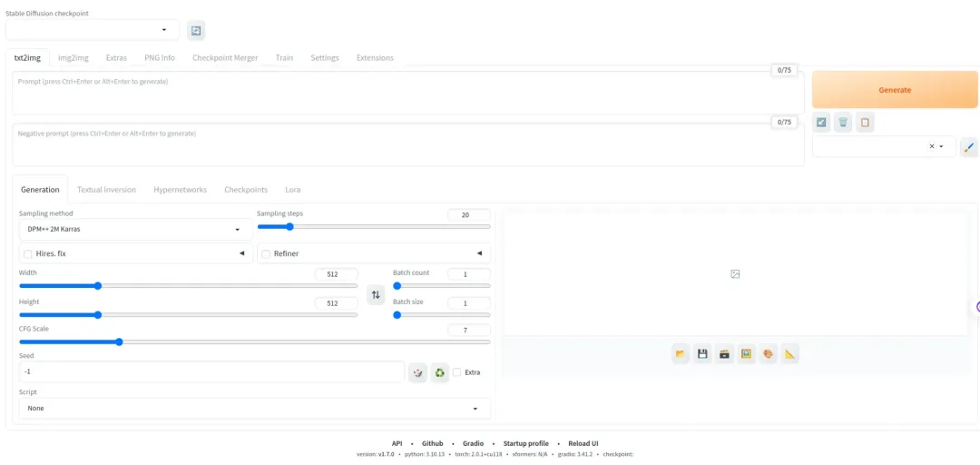Tick the Extra seed checkbox
Image resolution: width=980 pixels, height=465 pixels.
(x=457, y=372)
